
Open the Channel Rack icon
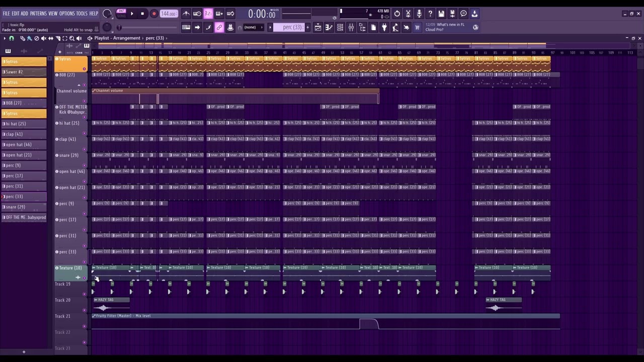pyautogui.click(x=340, y=27)
